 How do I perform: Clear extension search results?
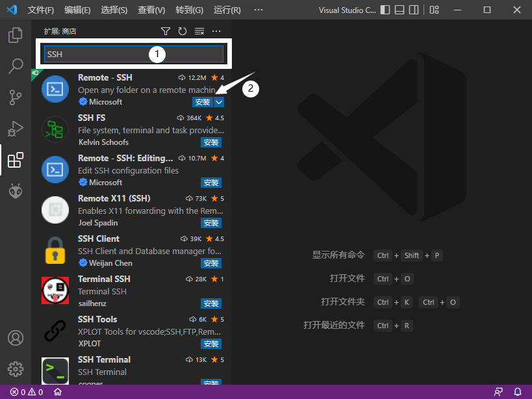point(199,31)
